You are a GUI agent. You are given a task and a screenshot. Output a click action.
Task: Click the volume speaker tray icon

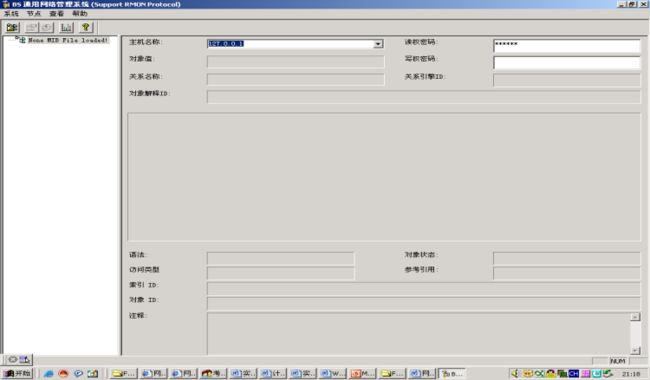click(x=515, y=373)
